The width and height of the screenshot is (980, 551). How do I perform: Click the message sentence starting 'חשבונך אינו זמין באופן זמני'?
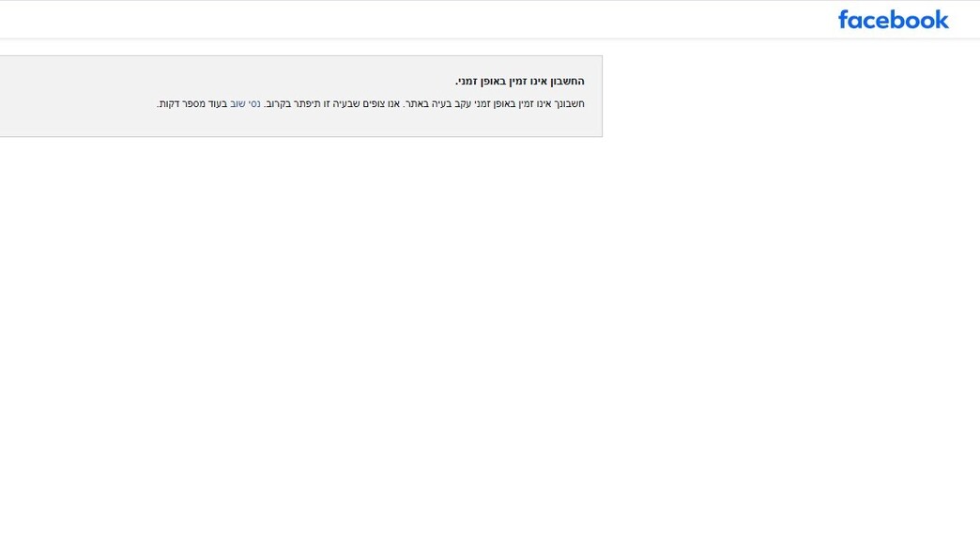pyautogui.click(x=371, y=103)
